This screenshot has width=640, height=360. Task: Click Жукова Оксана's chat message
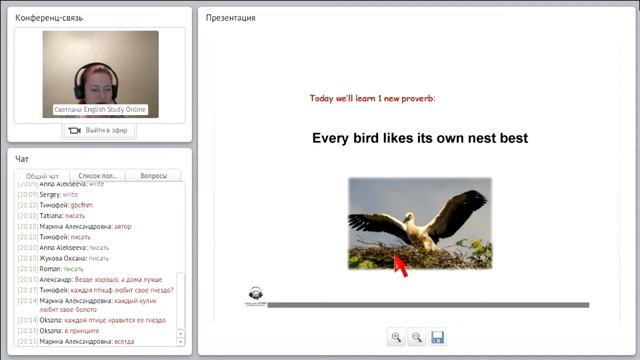pos(99,258)
